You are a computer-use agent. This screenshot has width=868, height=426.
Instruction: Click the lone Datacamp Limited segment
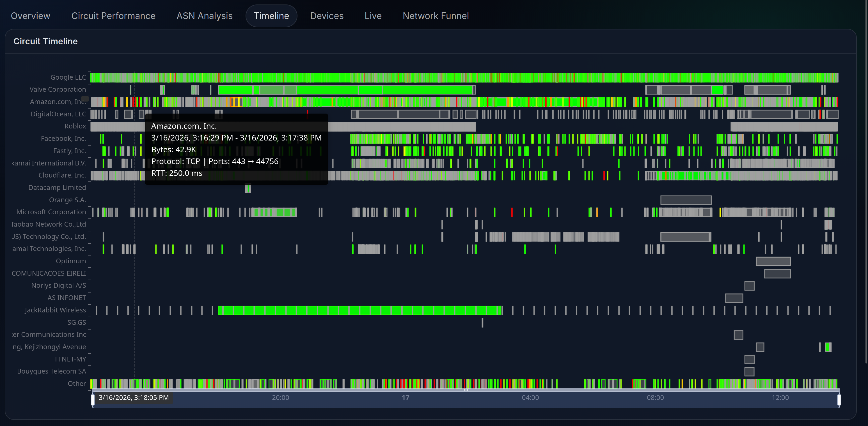[248, 188]
